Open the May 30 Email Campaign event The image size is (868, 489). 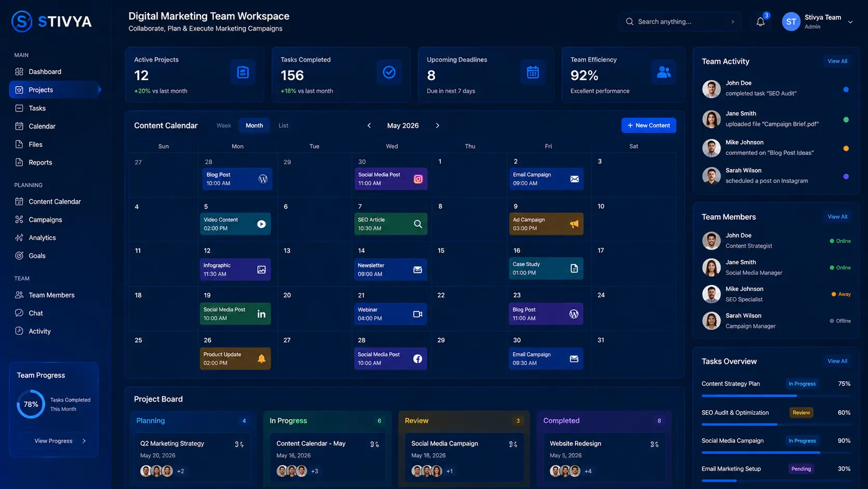[x=546, y=359]
